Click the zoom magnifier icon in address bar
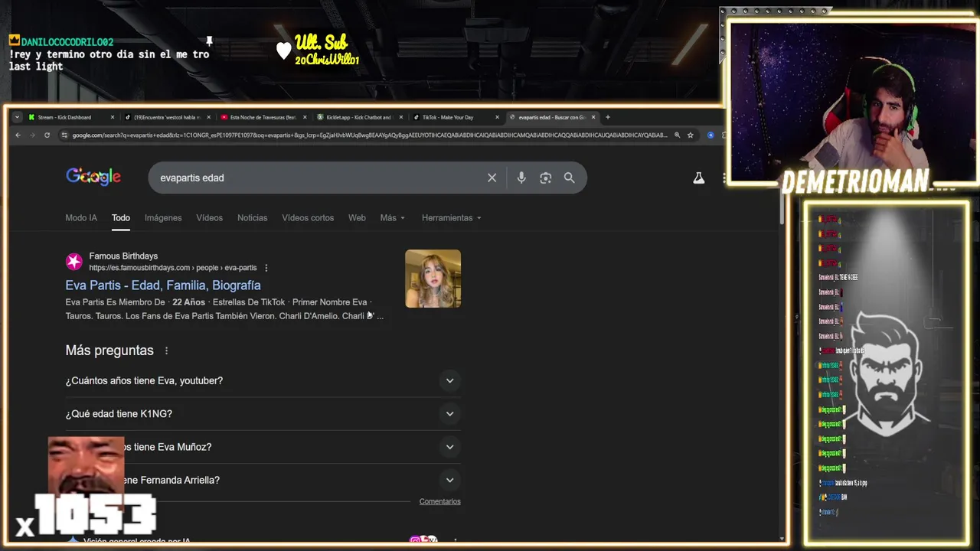 coord(677,135)
